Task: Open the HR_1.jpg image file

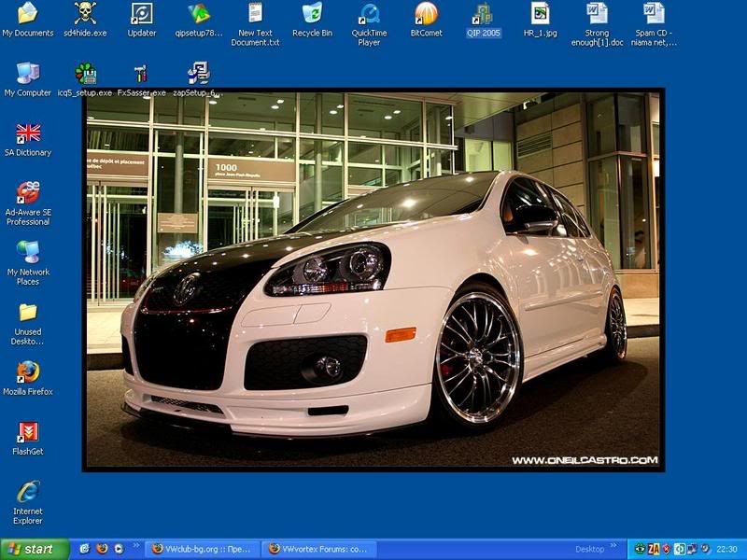Action: (541, 15)
